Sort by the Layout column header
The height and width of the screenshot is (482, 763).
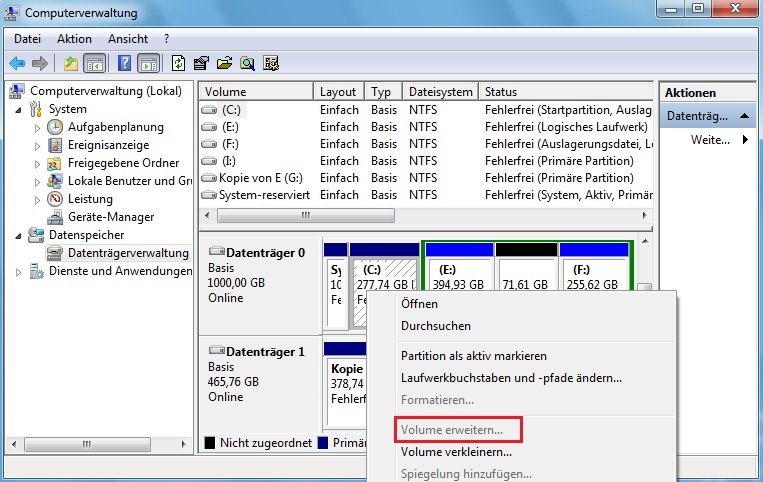339,91
